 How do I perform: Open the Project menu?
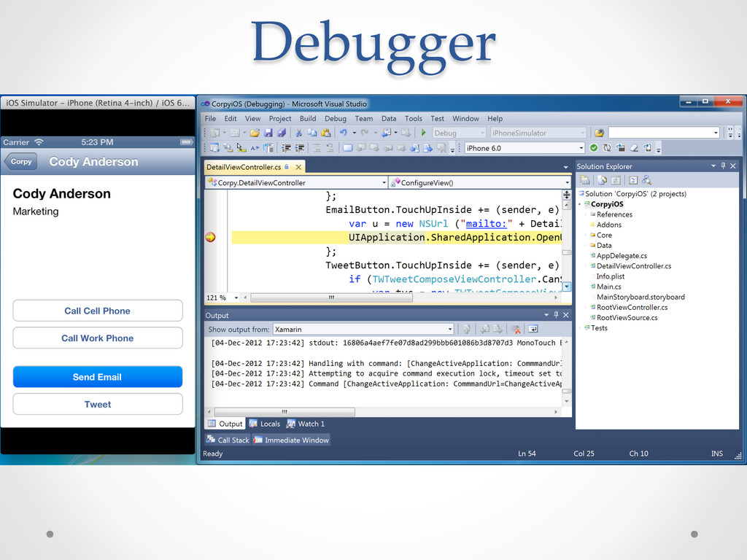(279, 119)
